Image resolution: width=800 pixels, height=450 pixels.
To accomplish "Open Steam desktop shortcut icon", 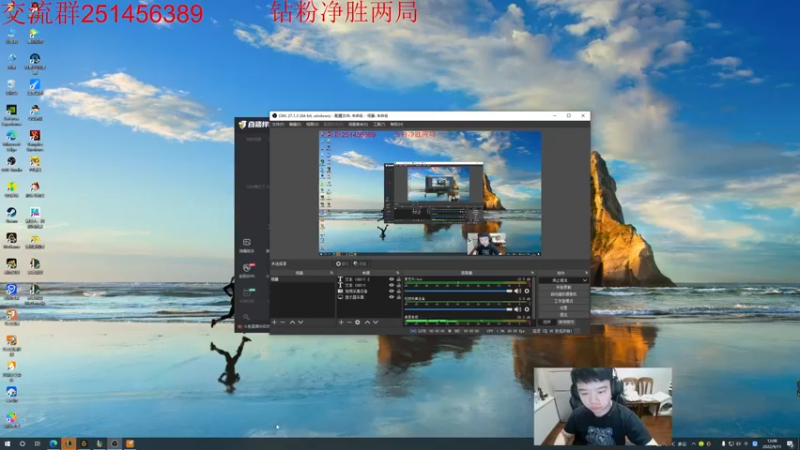I will pos(11,214).
